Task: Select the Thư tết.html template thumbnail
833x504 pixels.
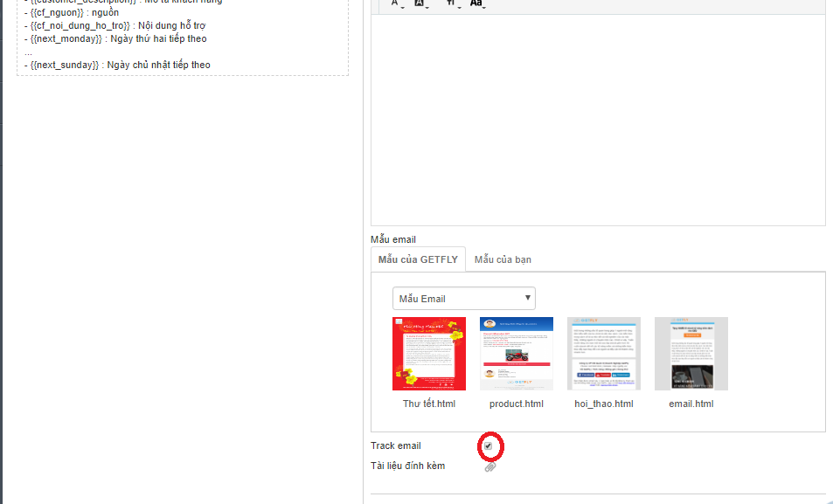Action: pos(429,354)
